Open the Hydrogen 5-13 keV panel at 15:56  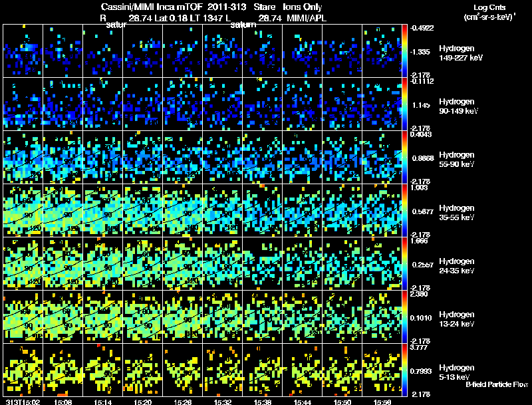tap(382, 370)
